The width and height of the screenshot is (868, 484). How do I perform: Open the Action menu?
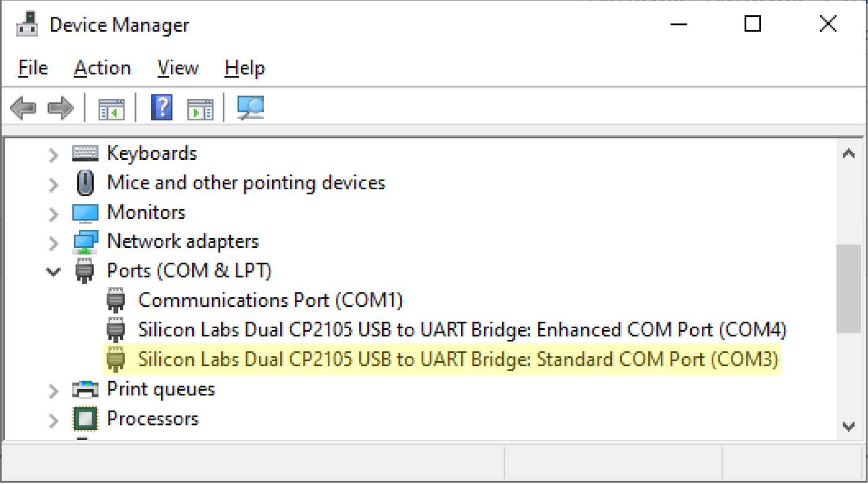click(x=102, y=68)
